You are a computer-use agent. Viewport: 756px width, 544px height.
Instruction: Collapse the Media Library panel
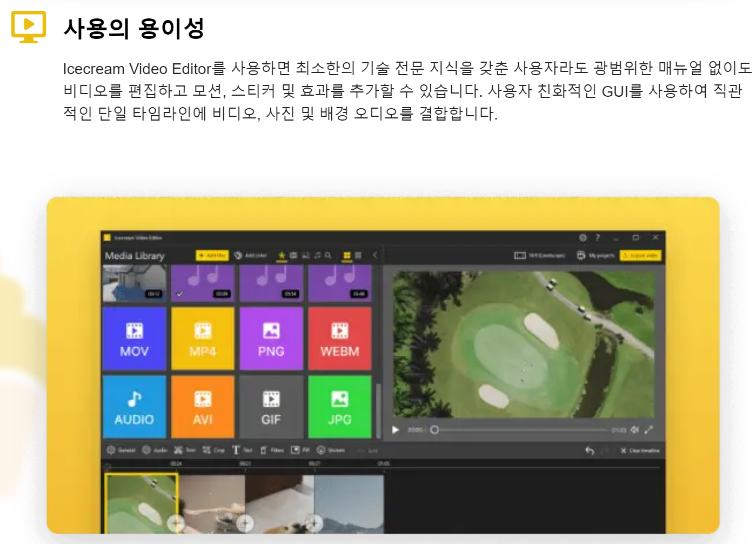375,256
